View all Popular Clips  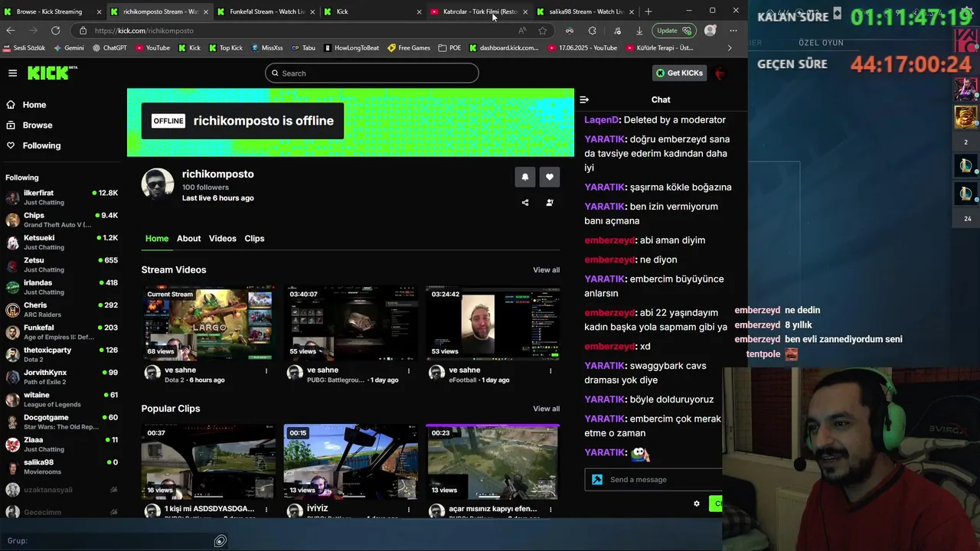click(x=547, y=409)
